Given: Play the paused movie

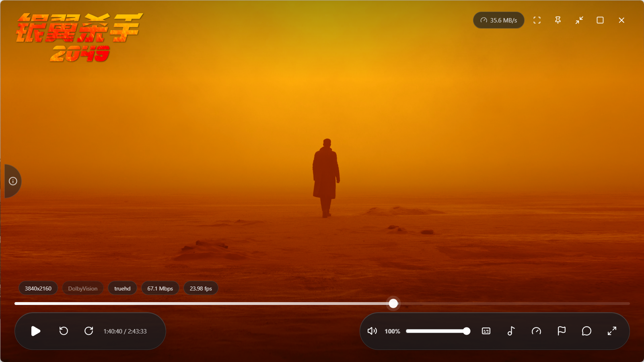Looking at the screenshot, I should click(x=36, y=331).
